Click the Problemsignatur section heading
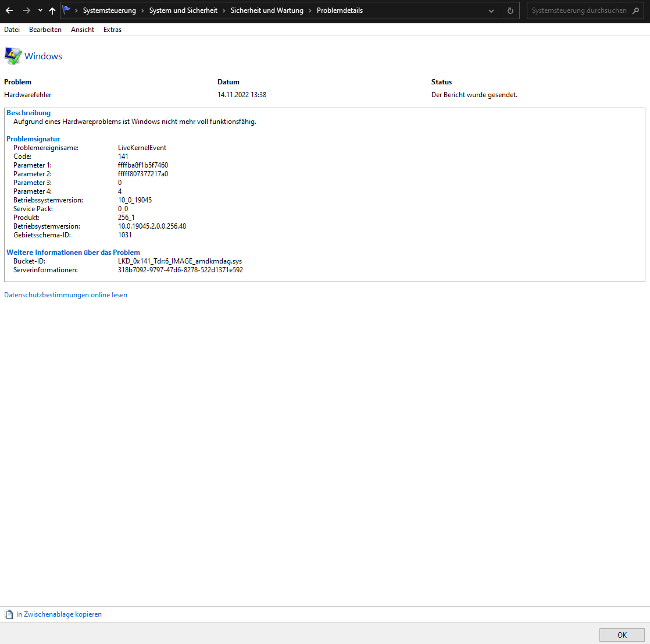 click(33, 139)
